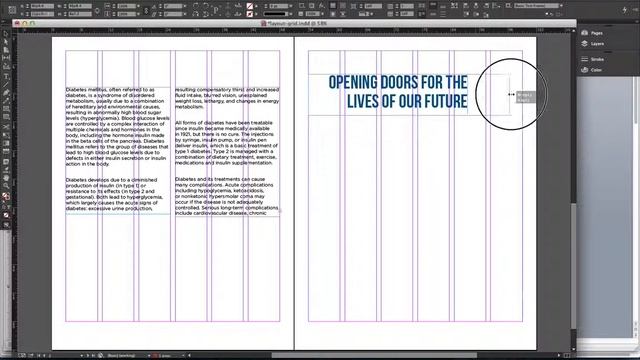
Task: Click the Color panel palette icon
Action: [x=584, y=70]
